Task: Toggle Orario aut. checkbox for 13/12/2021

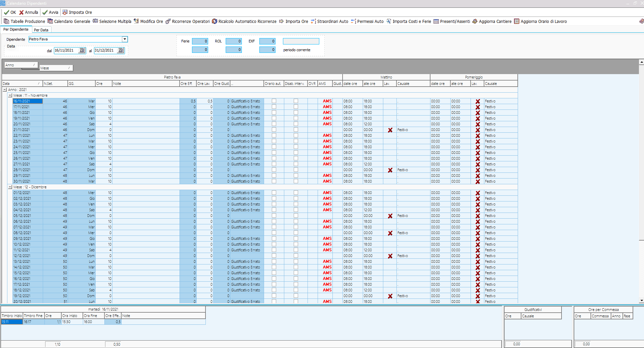Action: tap(274, 261)
